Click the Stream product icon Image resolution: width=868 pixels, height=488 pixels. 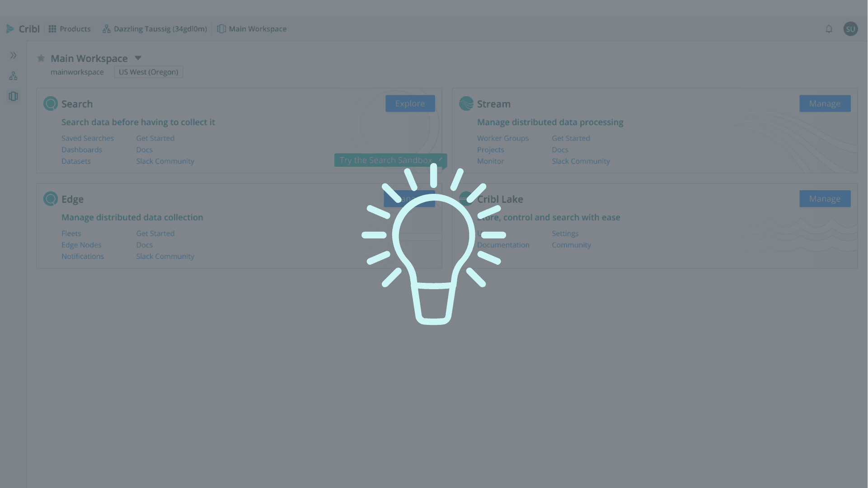pos(466,103)
